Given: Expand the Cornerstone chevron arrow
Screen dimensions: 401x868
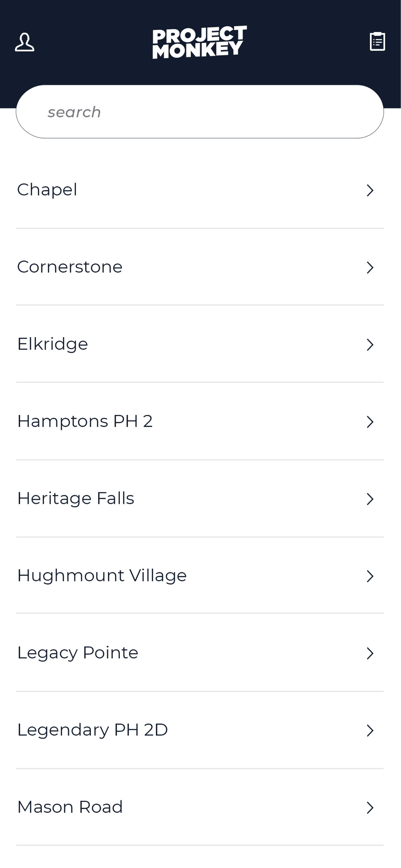Looking at the screenshot, I should pyautogui.click(x=370, y=268).
